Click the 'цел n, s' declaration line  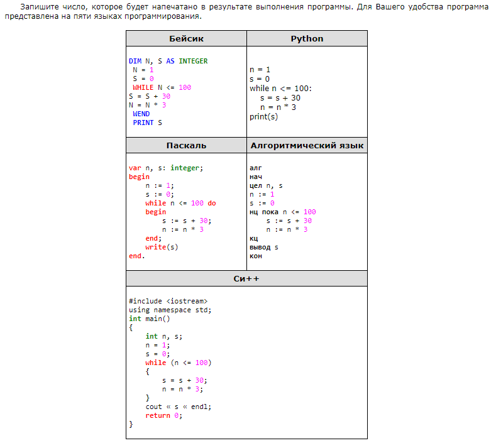[266, 186]
